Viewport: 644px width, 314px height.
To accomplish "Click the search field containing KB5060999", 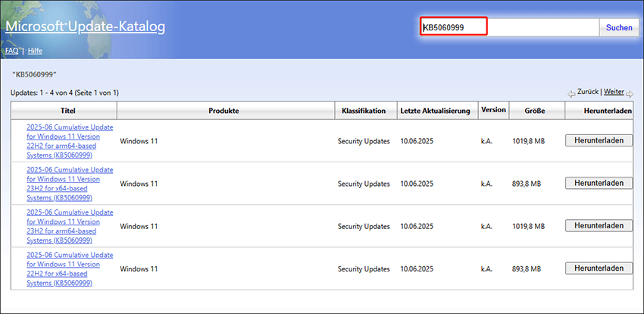I will [509, 27].
